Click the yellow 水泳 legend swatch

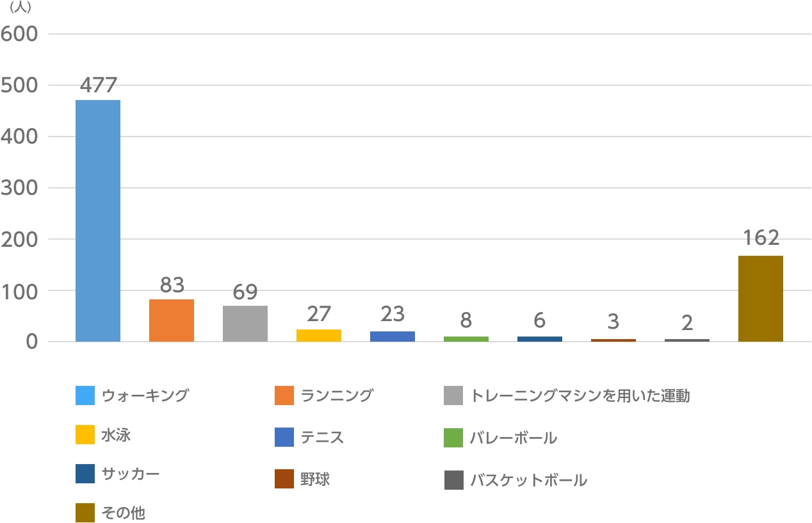point(85,435)
